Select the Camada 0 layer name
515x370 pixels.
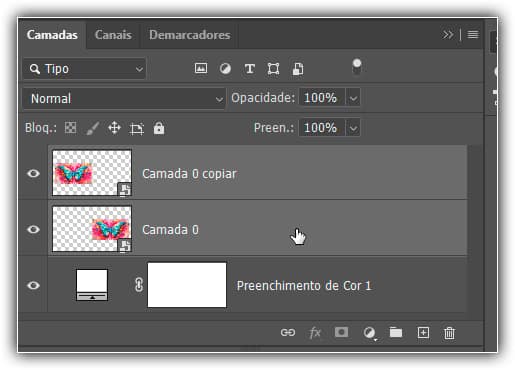(x=170, y=230)
